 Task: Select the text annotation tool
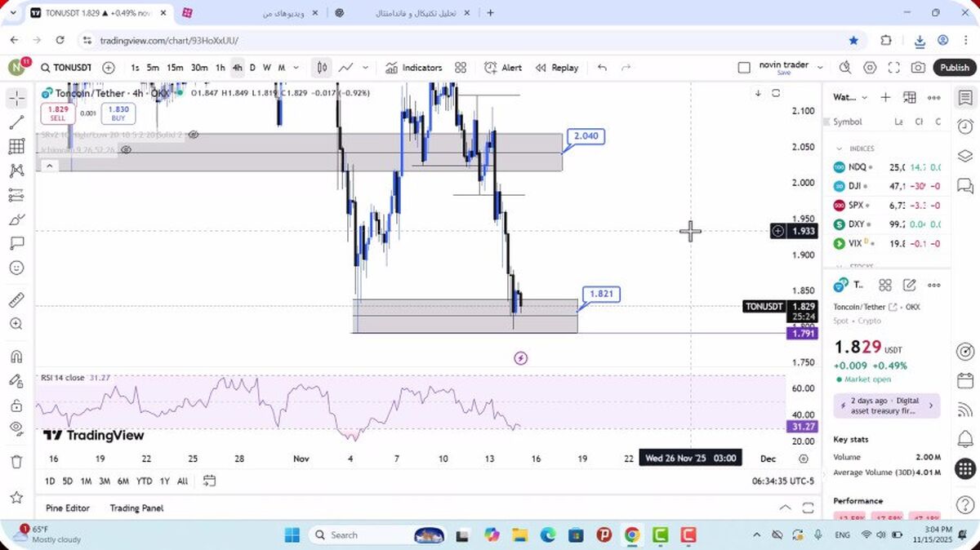pos(16,243)
